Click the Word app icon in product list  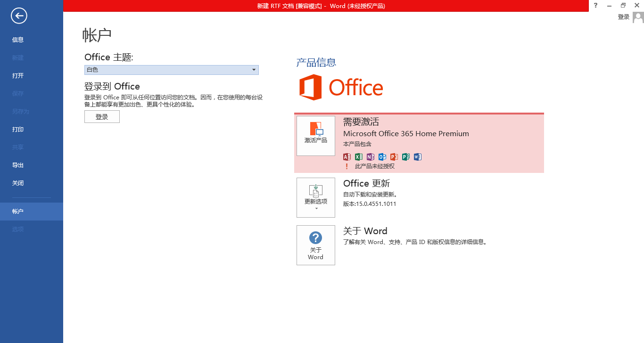point(418,157)
